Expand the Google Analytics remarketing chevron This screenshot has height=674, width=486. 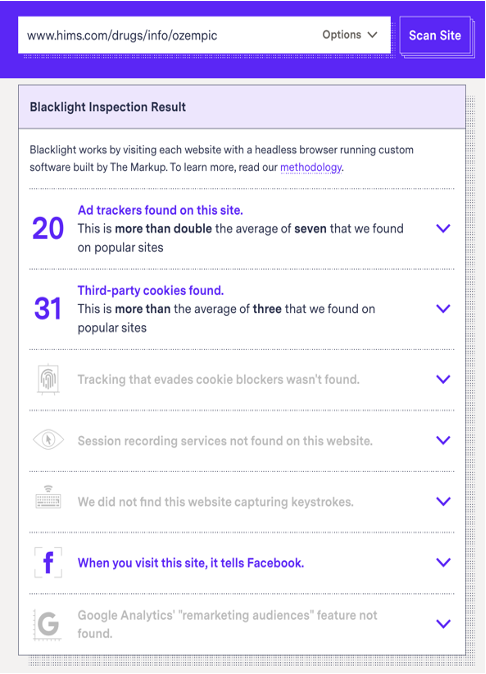443,624
